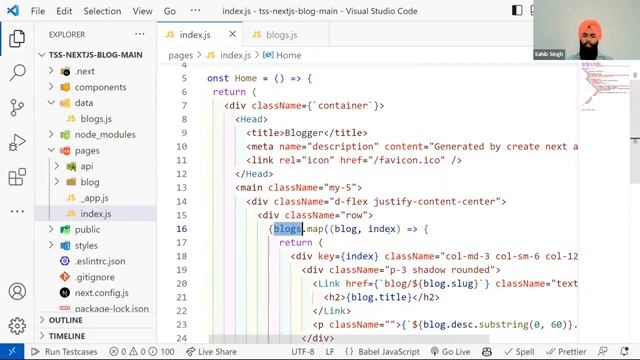This screenshot has width=640, height=360.
Task: Toggle primary sidebar layout icon
Action: pos(517,11)
